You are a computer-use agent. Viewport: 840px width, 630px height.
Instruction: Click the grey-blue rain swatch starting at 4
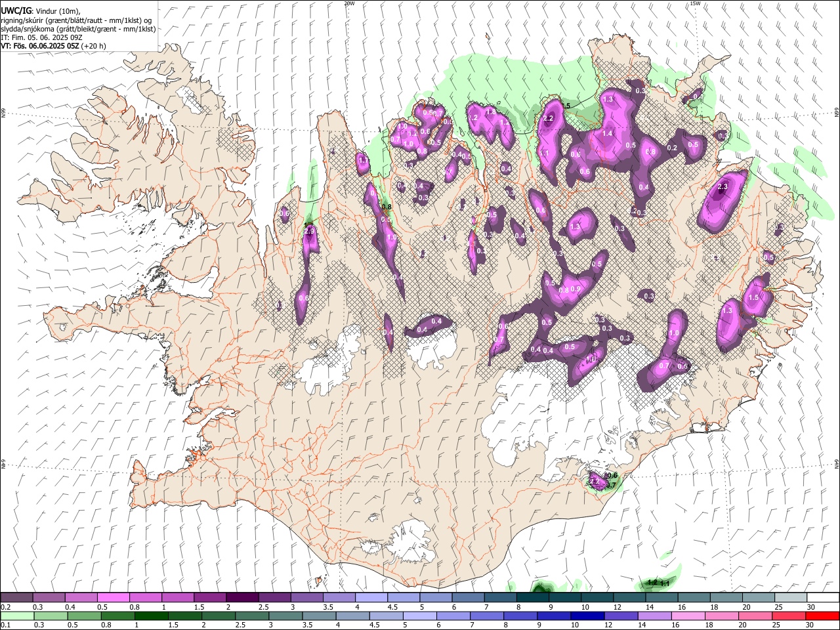352,616
